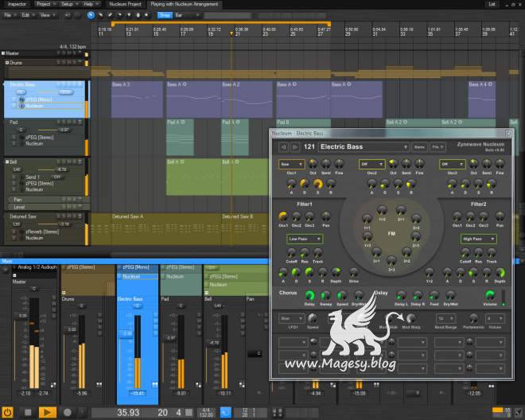525x420 pixels.
Task: Start playback with the play button
Action: pos(48,412)
